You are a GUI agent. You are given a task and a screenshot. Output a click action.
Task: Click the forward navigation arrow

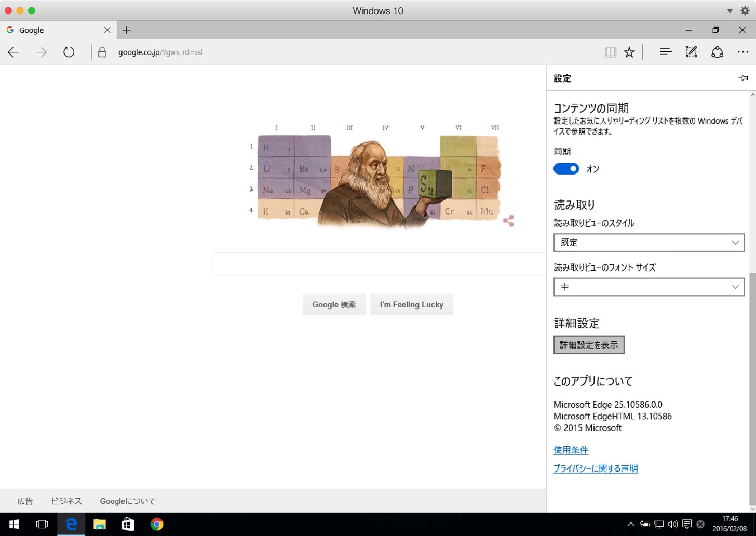(41, 52)
